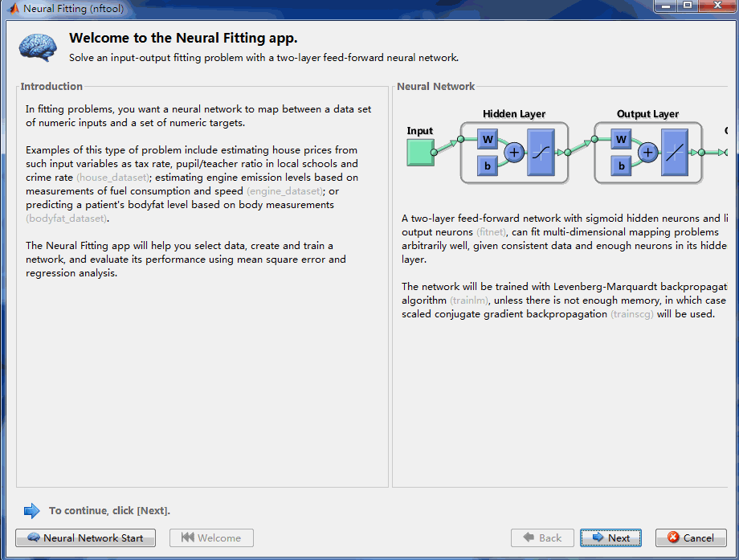
Task: Click Hidden Layer weight W block
Action: 488,139
